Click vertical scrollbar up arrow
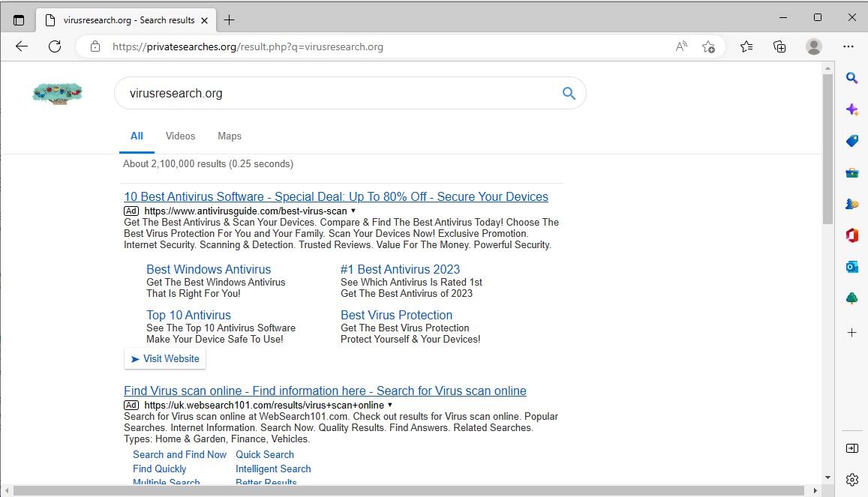Screen dimensions: 868x497 tap(827, 68)
